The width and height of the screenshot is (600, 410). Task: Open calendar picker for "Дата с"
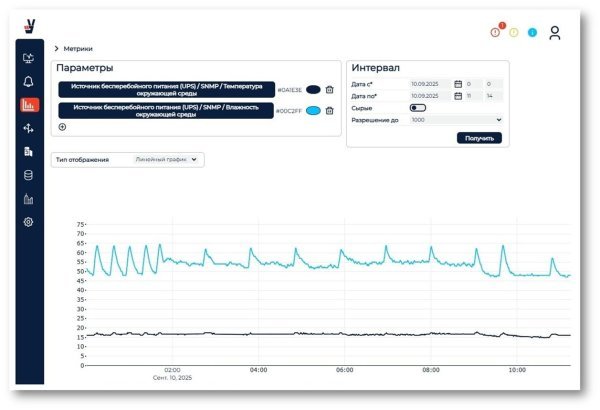[457, 84]
